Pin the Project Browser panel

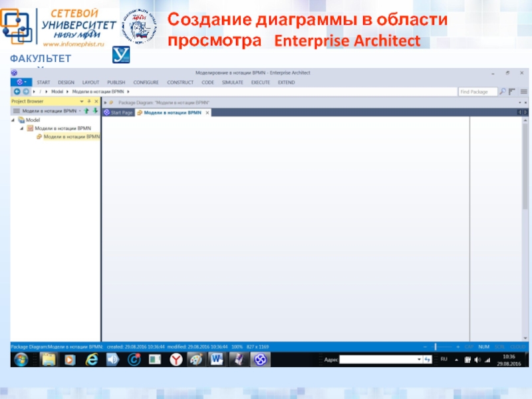pos(88,101)
